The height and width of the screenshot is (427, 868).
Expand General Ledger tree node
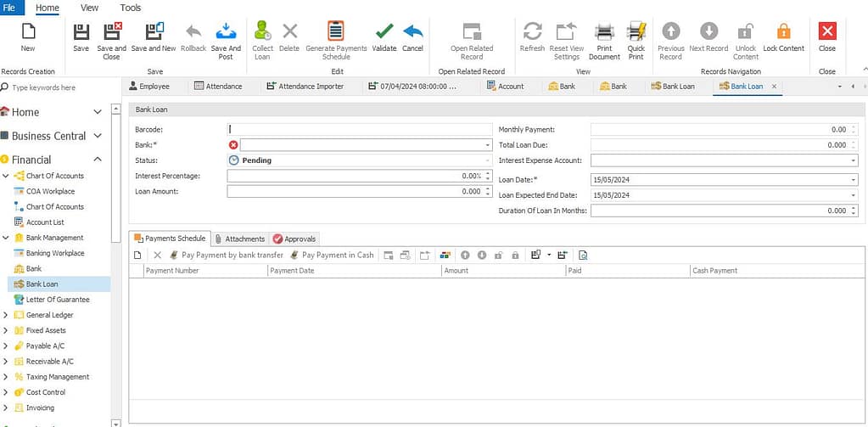pos(6,315)
